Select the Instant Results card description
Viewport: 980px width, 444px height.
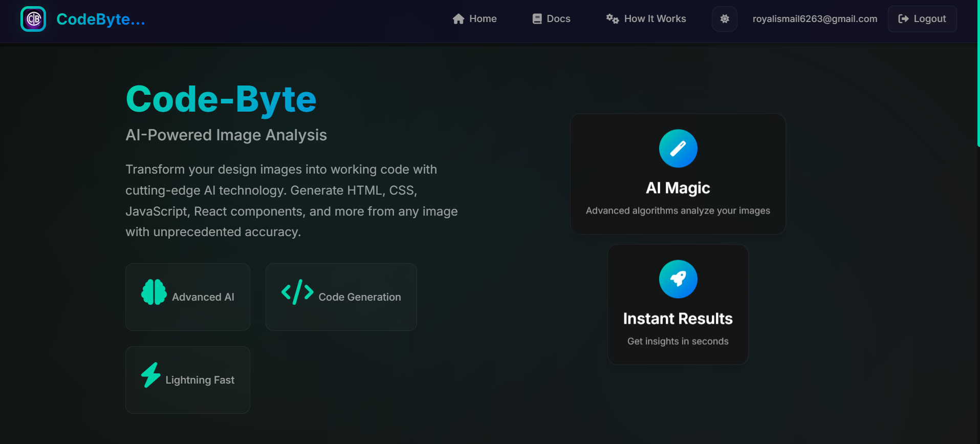tap(678, 341)
